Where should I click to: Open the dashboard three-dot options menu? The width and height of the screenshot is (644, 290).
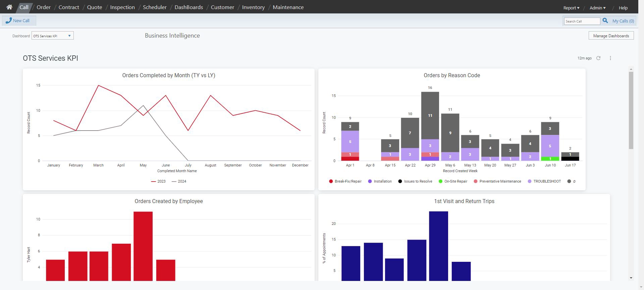(x=610, y=58)
